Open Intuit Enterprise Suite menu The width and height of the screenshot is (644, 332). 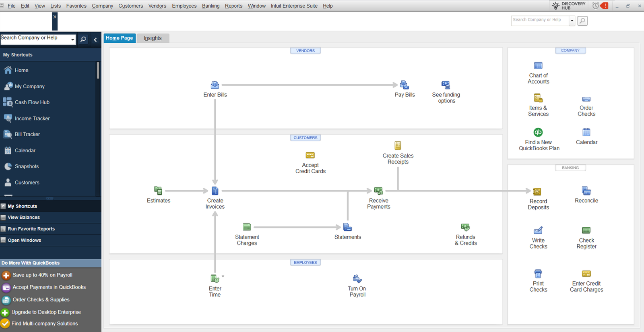click(294, 6)
